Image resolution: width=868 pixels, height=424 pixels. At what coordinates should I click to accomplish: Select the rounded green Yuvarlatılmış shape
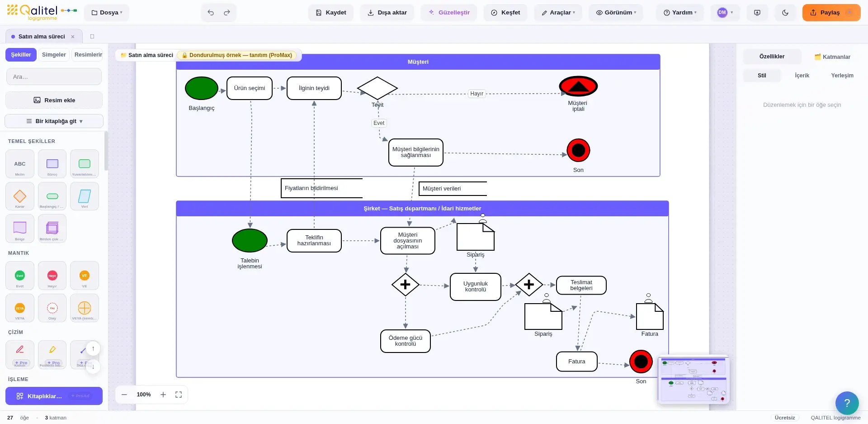click(85, 164)
